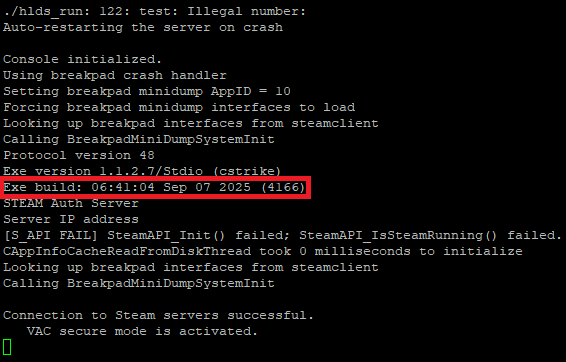This screenshot has height=362, width=566.
Task: Click the Server IP address line
Action: 71,219
